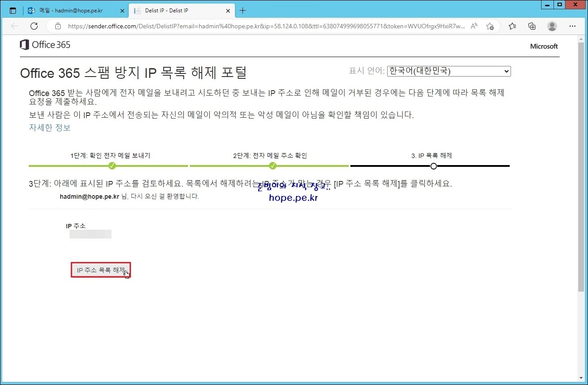Select 2단계: 전자 메일 주소 확인 label

pyautogui.click(x=270, y=155)
